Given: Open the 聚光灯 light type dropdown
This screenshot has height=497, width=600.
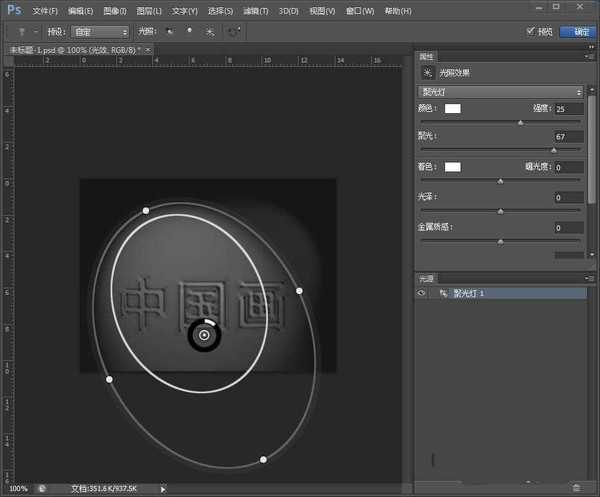Looking at the screenshot, I should (500, 91).
